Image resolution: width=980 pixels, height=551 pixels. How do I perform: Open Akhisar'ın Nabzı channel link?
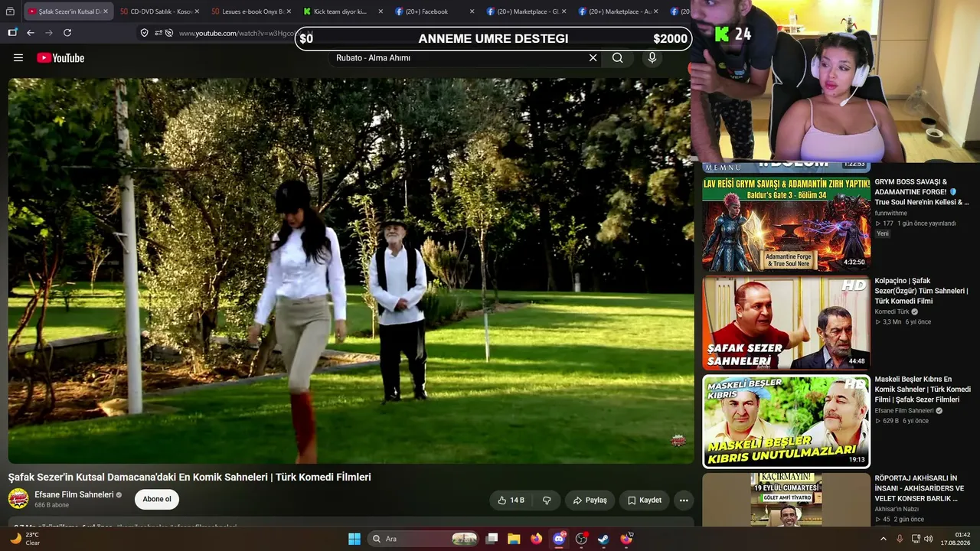click(x=897, y=510)
